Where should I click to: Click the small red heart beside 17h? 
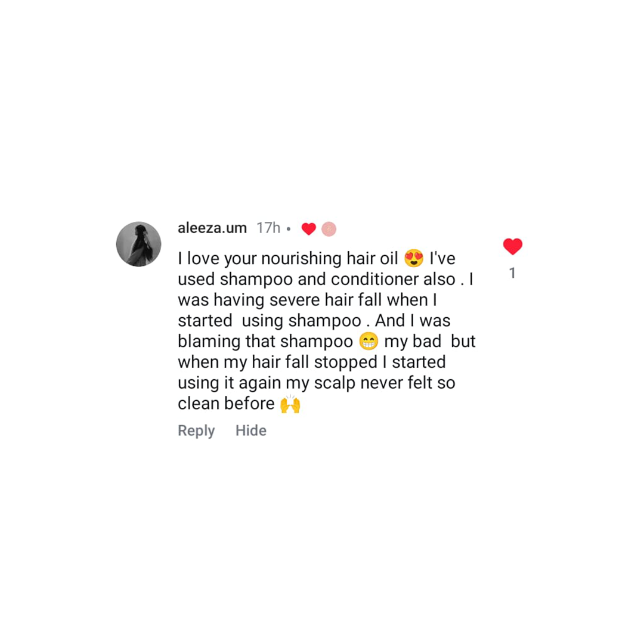[308, 229]
